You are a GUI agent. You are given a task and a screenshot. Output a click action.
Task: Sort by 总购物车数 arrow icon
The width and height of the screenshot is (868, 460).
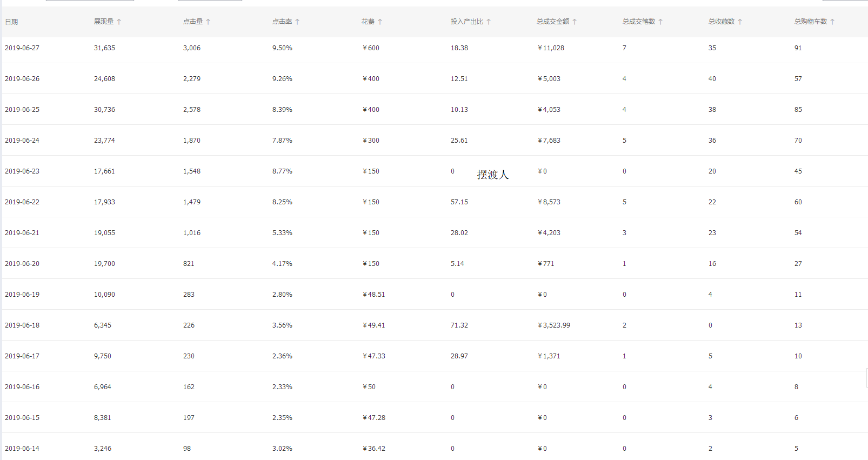point(832,22)
